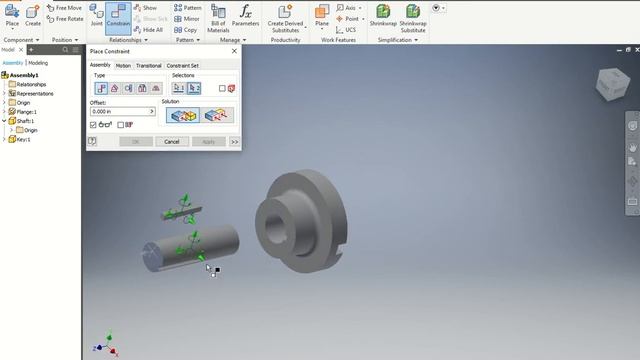Select the Angle constraint type

tap(115, 88)
